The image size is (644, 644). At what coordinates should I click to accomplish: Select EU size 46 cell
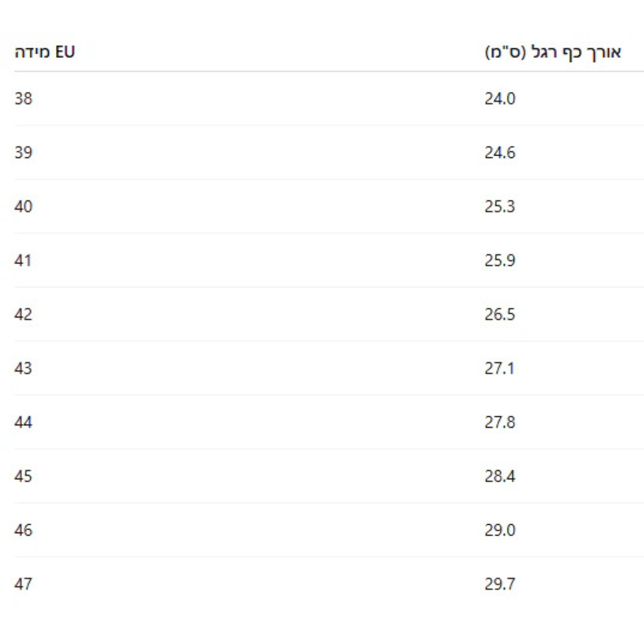23,530
